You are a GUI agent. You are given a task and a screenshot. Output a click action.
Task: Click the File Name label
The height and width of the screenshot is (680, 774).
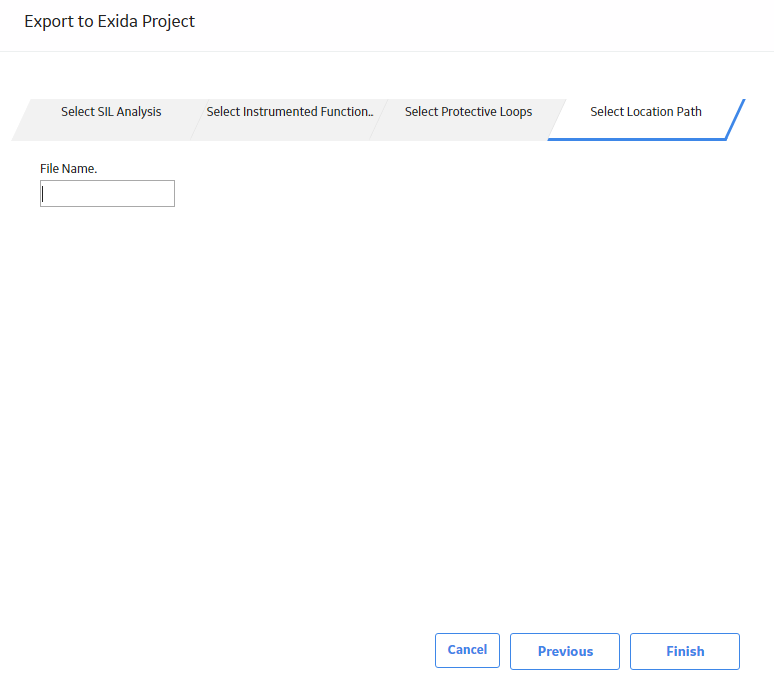(69, 169)
